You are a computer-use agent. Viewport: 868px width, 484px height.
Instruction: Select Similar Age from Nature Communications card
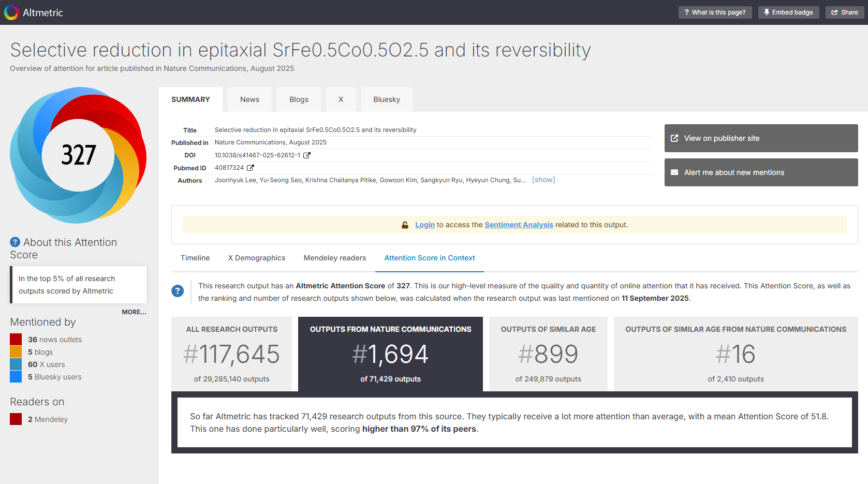pyautogui.click(x=735, y=354)
